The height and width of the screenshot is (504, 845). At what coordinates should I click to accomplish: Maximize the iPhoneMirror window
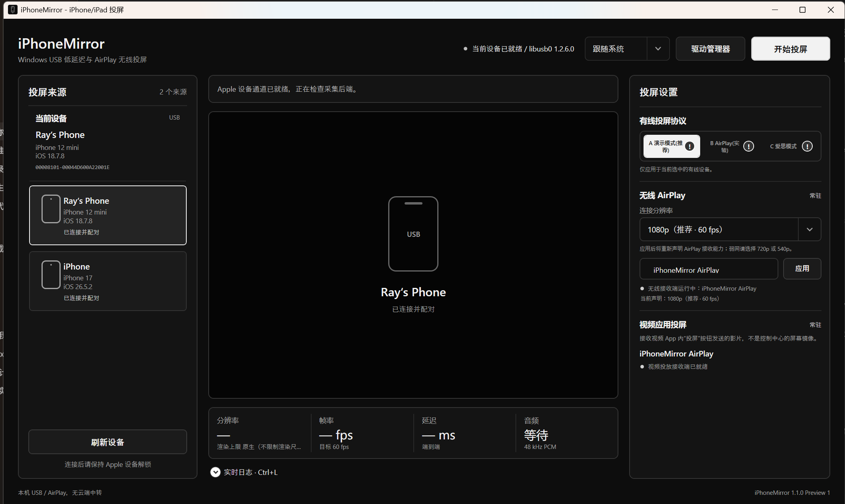click(803, 10)
